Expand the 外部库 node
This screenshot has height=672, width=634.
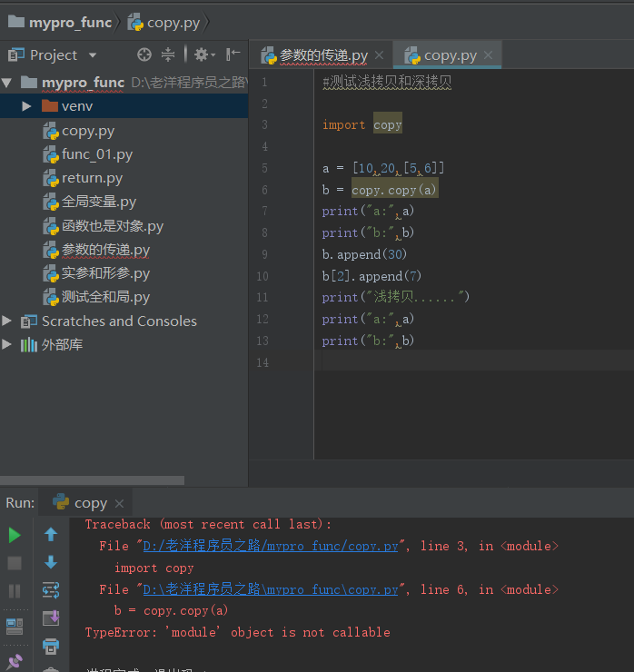(7, 344)
